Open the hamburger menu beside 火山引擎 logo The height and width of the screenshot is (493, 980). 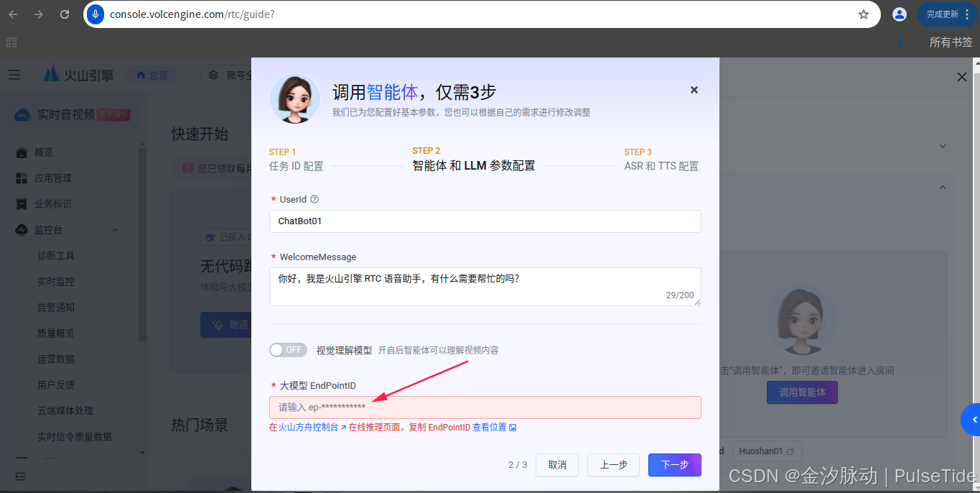click(x=14, y=75)
